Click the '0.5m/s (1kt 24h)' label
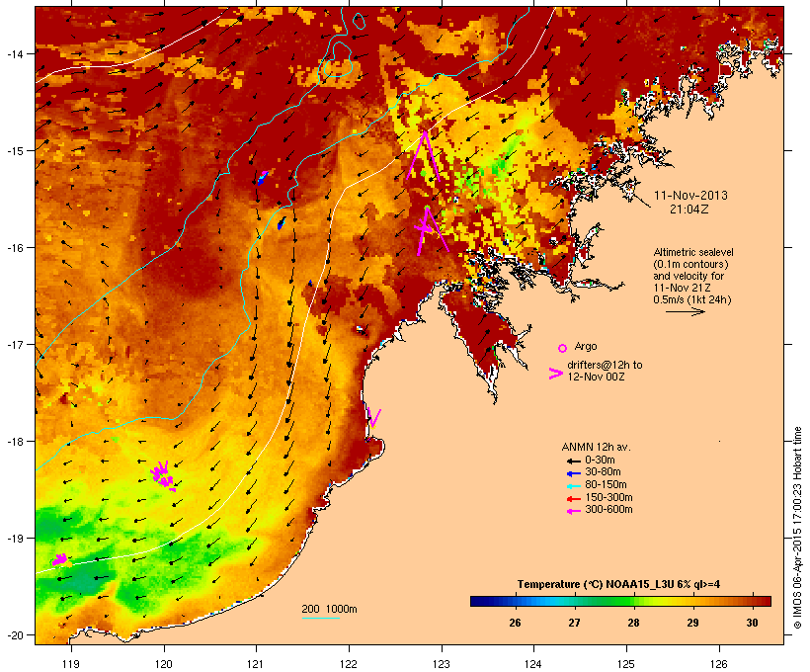810x672 pixels. click(691, 299)
